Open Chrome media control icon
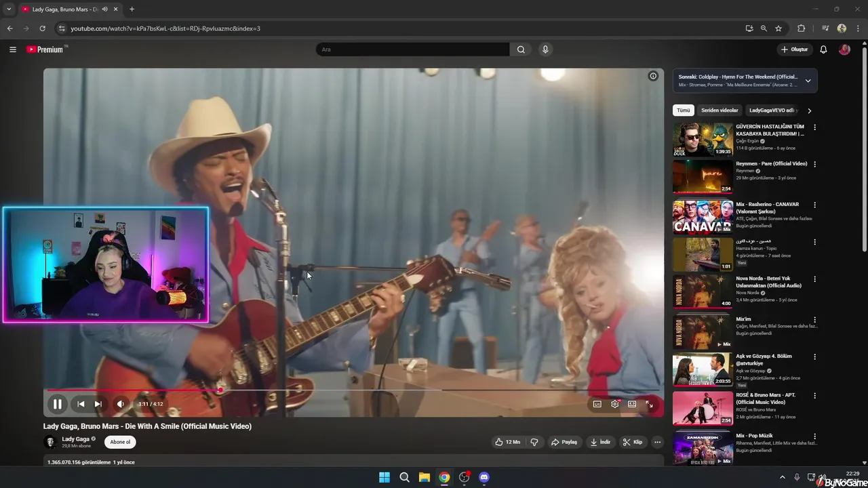 coord(825,28)
